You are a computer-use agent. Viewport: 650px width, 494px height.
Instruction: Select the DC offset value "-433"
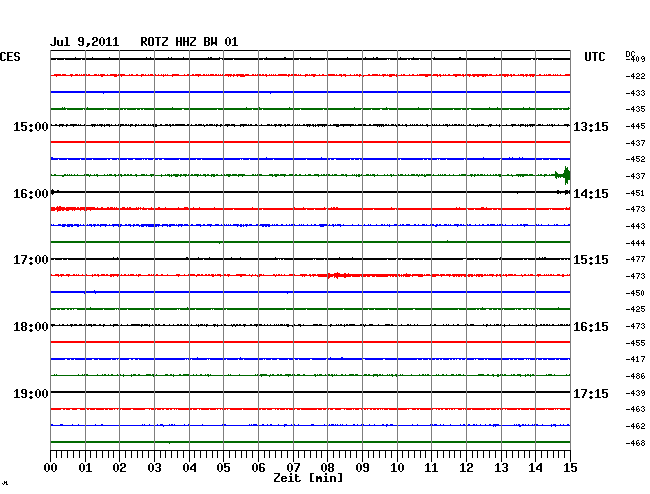635,93
